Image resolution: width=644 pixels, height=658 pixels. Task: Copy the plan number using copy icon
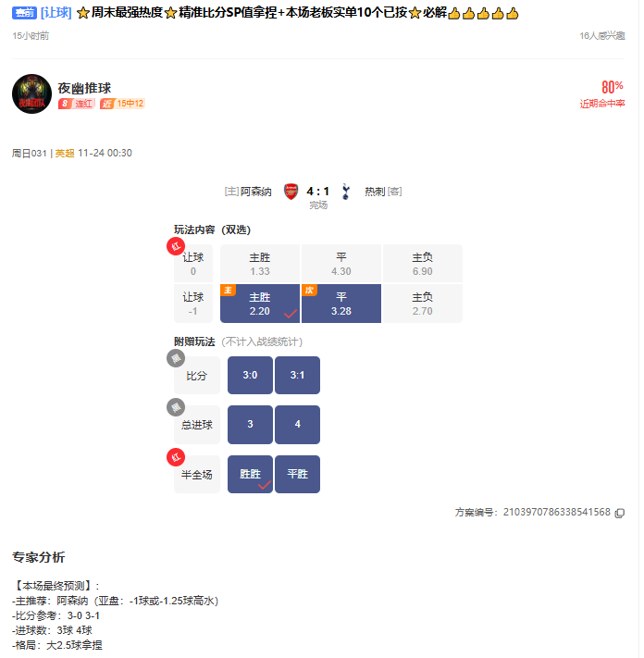[619, 513]
